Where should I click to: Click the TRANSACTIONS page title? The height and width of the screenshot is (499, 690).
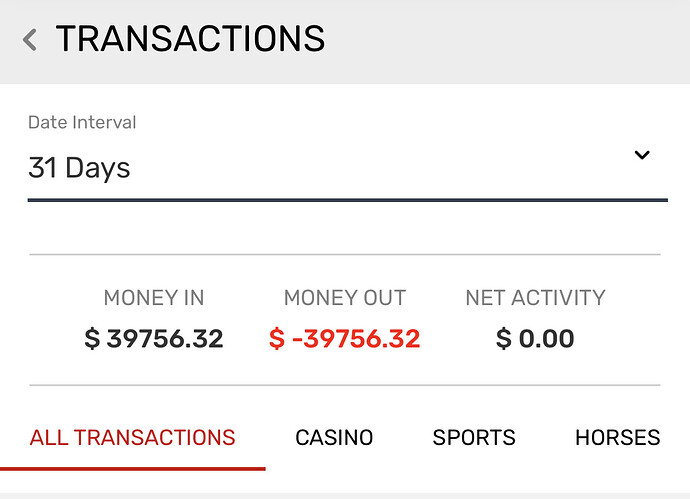coord(190,39)
